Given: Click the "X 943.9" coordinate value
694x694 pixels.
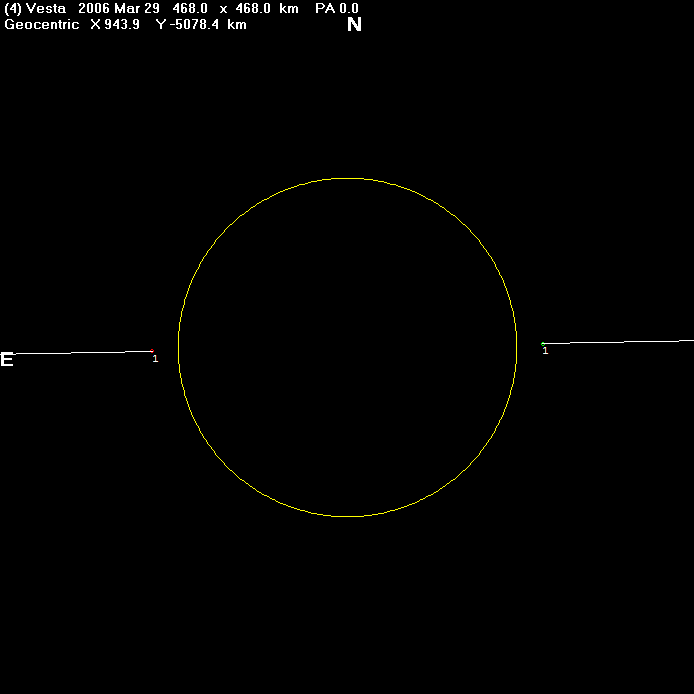Looking at the screenshot, I should point(115,24).
